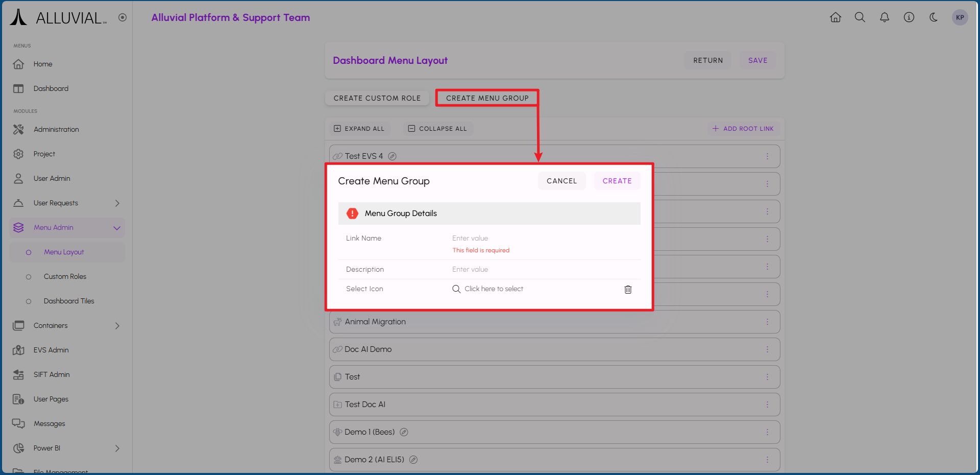Image resolution: width=980 pixels, height=475 pixels.
Task: Open notifications bell icon
Action: (885, 17)
